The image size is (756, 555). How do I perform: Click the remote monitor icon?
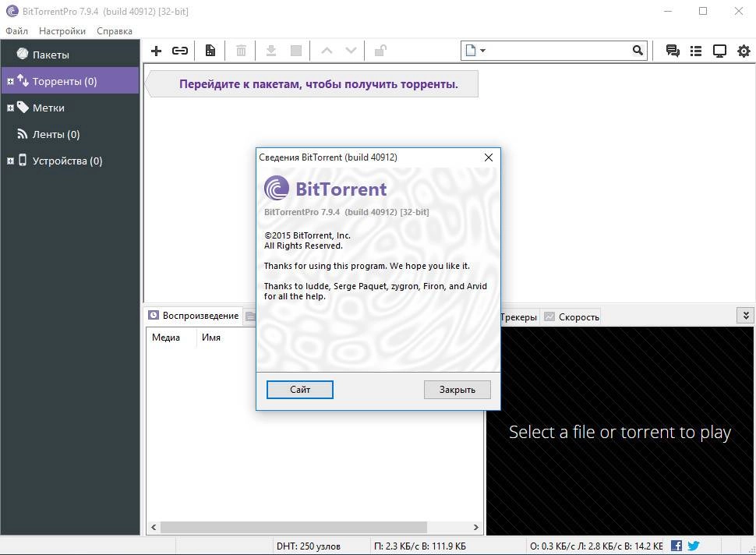pyautogui.click(x=719, y=51)
